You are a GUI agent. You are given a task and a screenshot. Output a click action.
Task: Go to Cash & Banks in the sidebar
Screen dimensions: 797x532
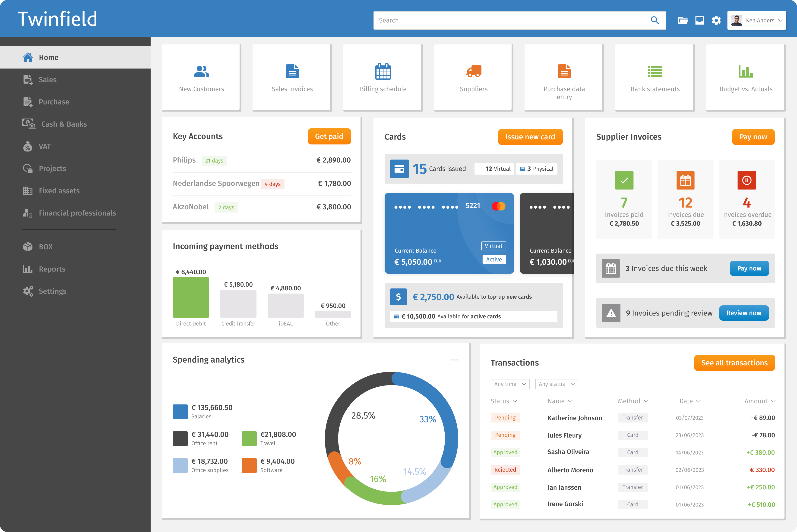64,124
